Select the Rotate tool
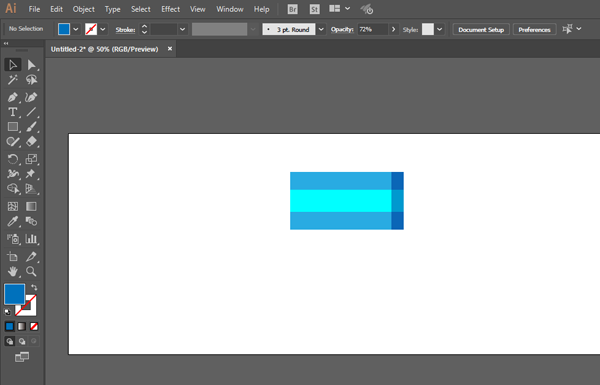 (x=12, y=159)
